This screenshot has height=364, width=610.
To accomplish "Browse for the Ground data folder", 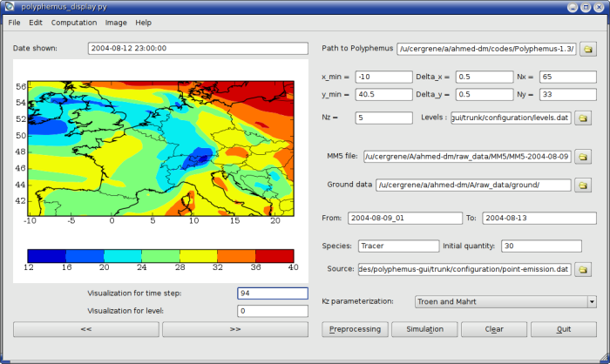I will [583, 185].
